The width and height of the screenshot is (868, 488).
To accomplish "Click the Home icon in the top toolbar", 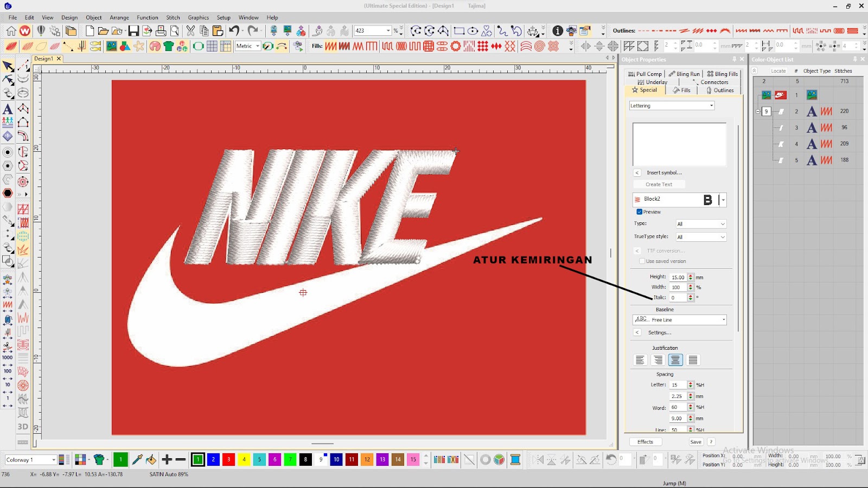I will pyautogui.click(x=11, y=31).
